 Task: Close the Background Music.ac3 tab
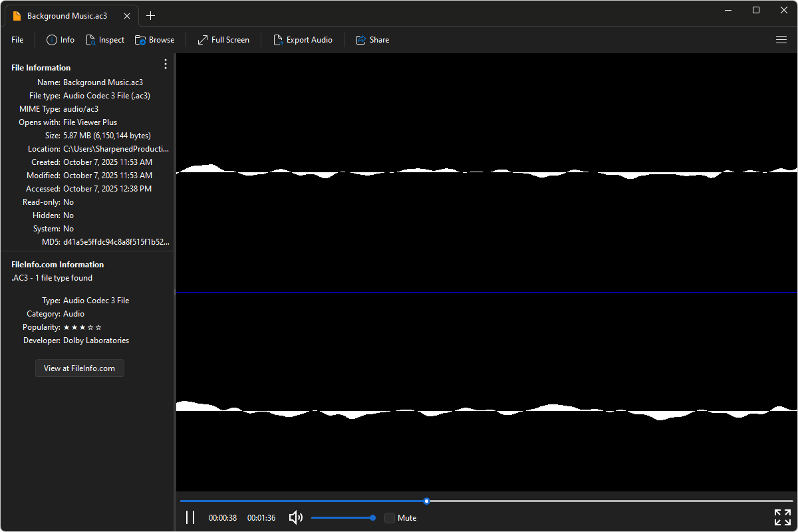pyautogui.click(x=127, y=16)
